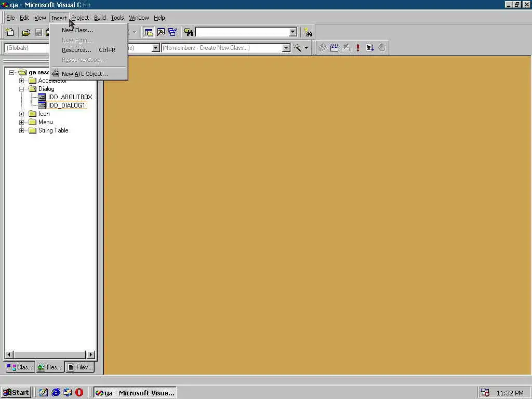
Task: Click the WizardBar magic wand icon
Action: [x=297, y=48]
